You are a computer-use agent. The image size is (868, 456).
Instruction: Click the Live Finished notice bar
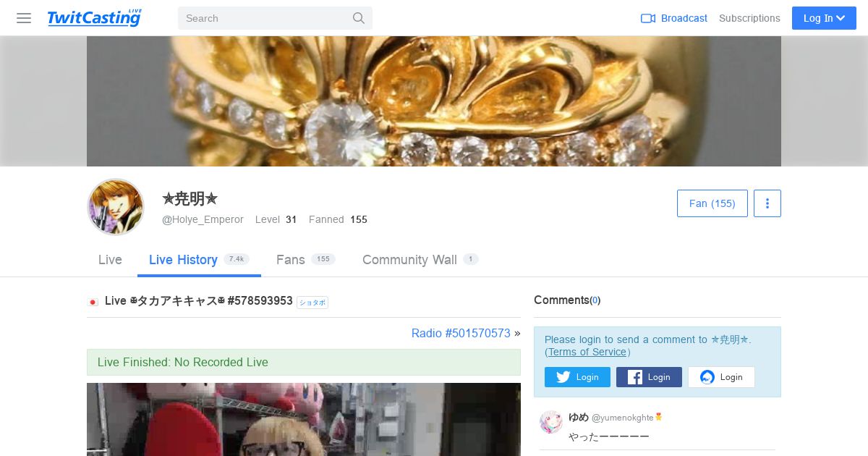click(x=304, y=362)
